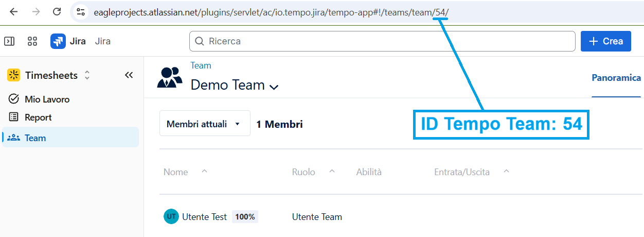
Task: Open Report in the sidebar
Action: [x=70, y=117]
